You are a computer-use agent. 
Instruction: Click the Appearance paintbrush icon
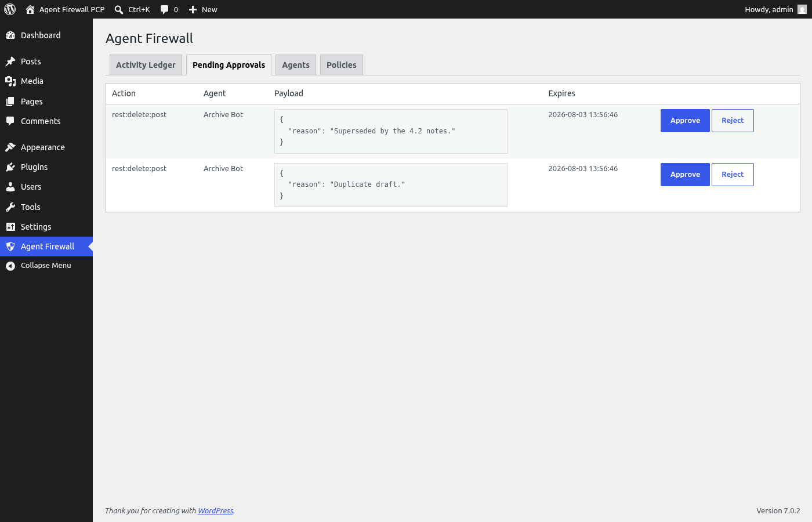click(x=10, y=147)
